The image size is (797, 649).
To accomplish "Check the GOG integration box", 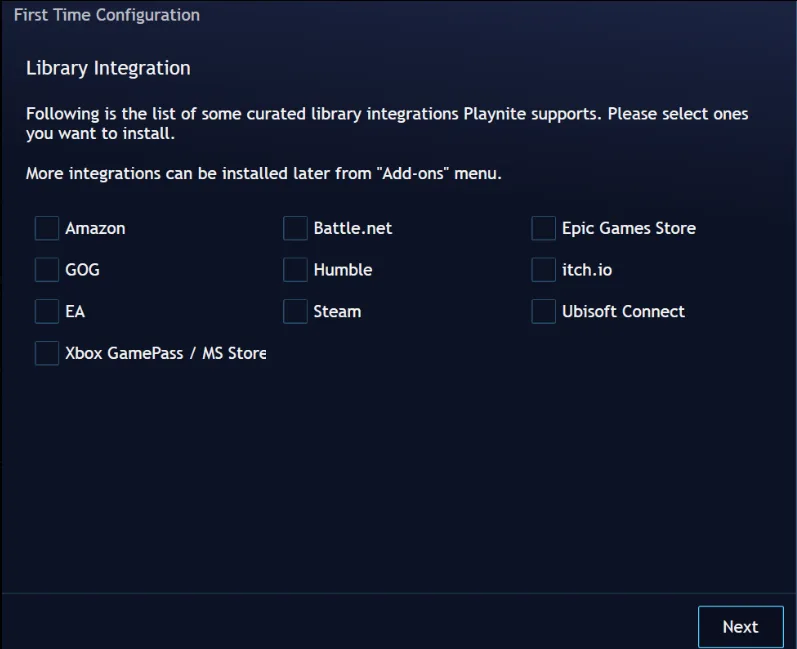I will coord(47,270).
